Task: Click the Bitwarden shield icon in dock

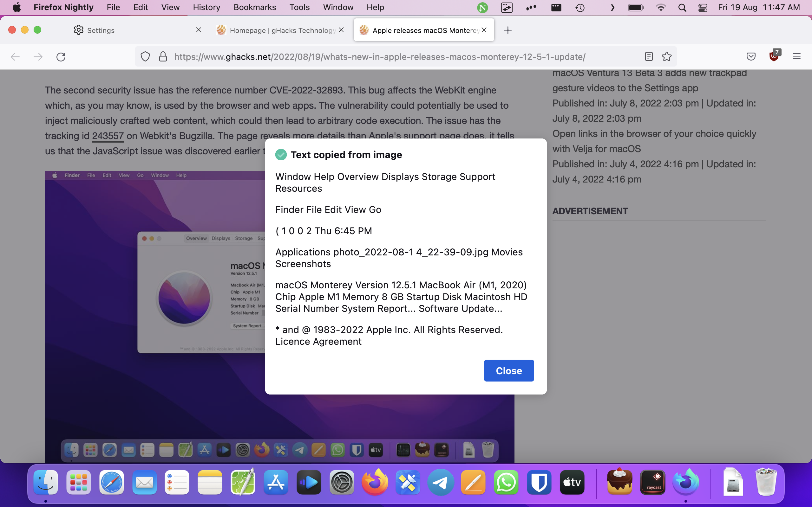Action: point(538,483)
